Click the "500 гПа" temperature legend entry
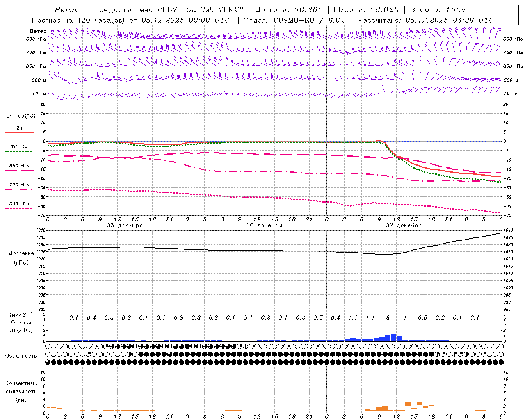 point(19,204)
